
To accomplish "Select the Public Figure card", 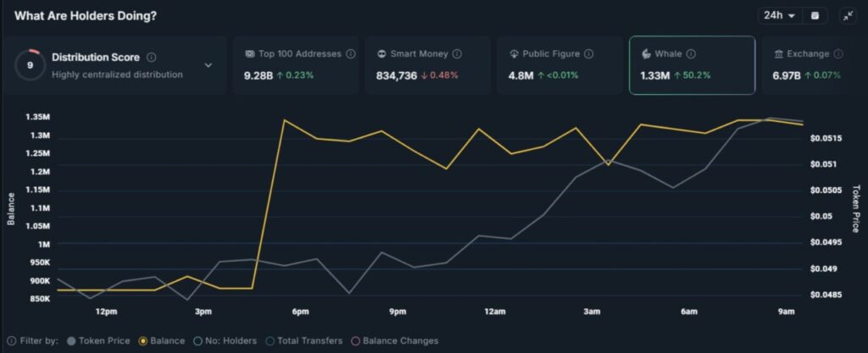I will point(559,65).
